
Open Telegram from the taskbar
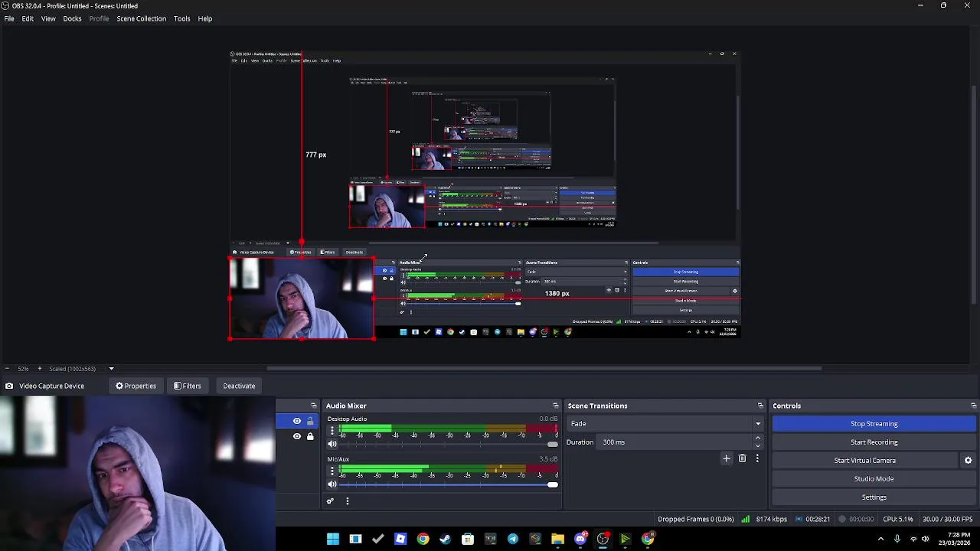tap(513, 539)
